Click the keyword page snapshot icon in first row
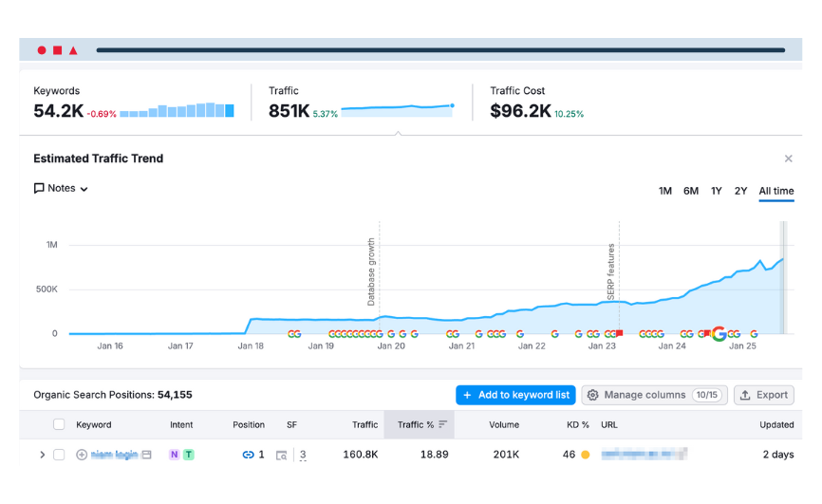Viewport: 822px width, 504px height. [146, 455]
